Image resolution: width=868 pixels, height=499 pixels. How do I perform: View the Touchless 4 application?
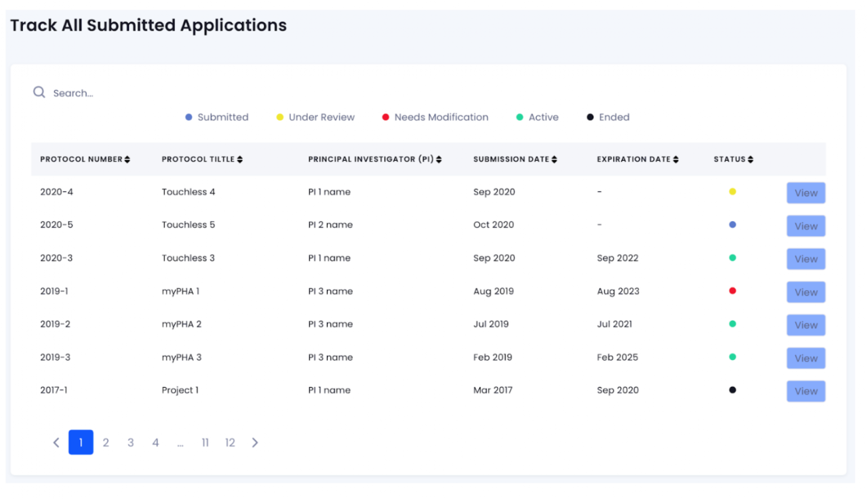click(x=806, y=193)
